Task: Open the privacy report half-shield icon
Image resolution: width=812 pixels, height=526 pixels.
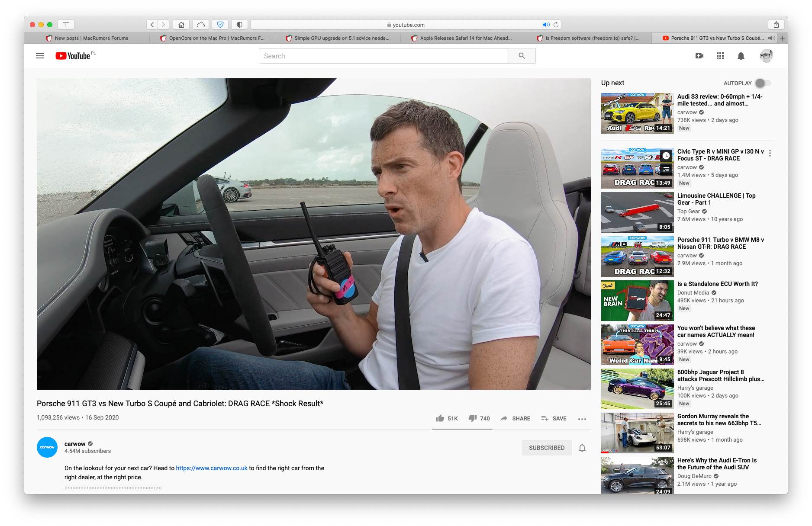Action: [240, 25]
